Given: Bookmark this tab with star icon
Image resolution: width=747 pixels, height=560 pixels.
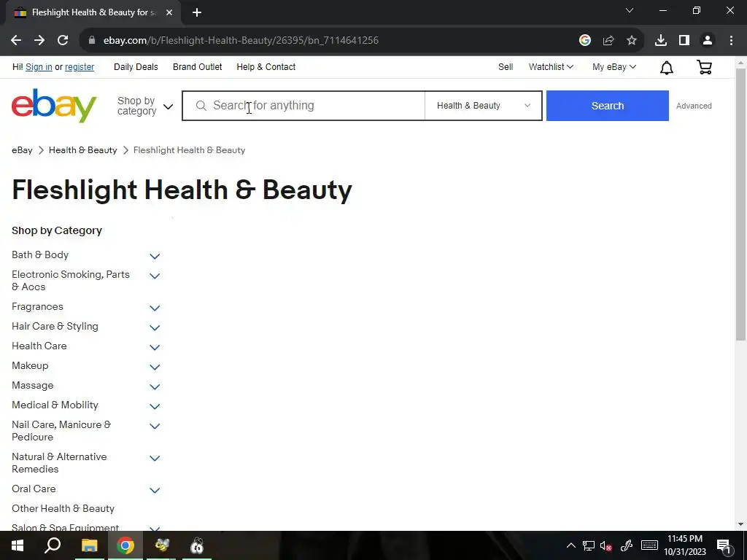Looking at the screenshot, I should coord(631,41).
